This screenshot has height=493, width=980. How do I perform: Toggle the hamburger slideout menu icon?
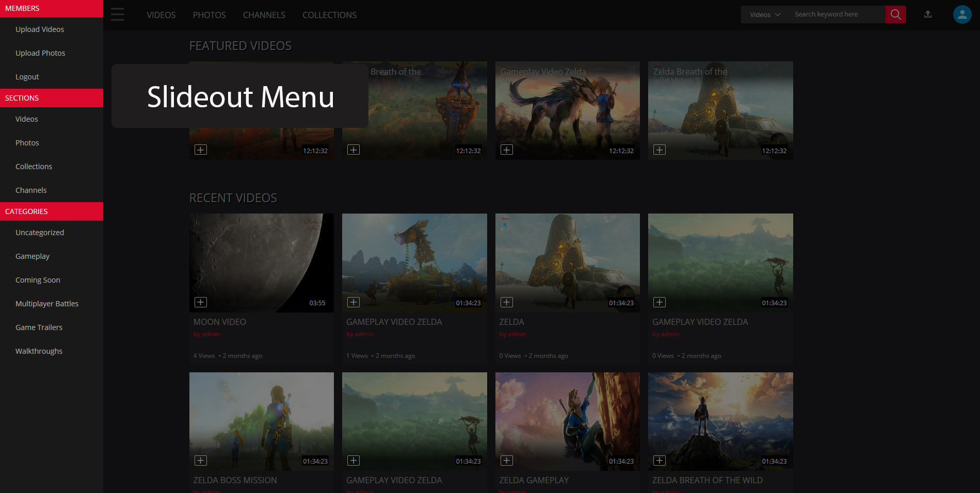(118, 14)
